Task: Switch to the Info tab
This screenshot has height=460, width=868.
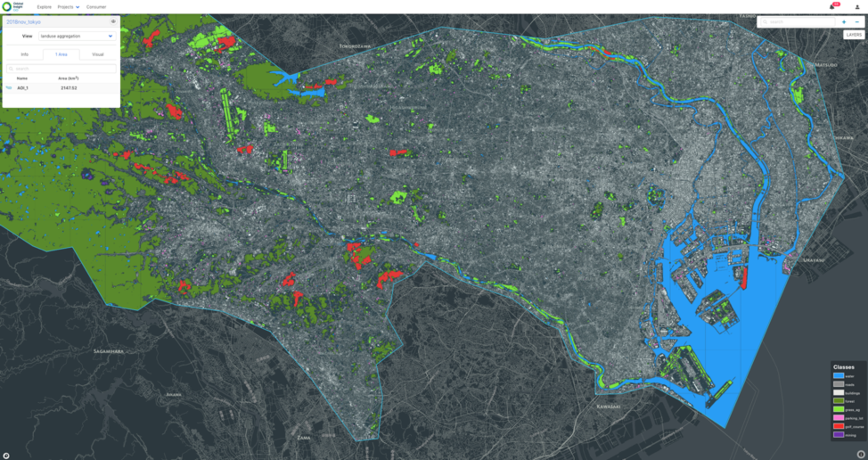Action: click(x=25, y=54)
